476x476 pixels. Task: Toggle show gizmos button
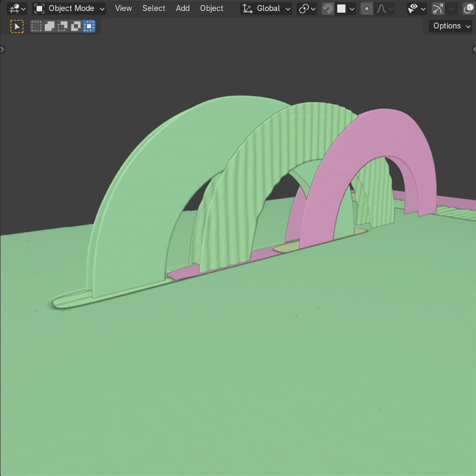pos(438,9)
